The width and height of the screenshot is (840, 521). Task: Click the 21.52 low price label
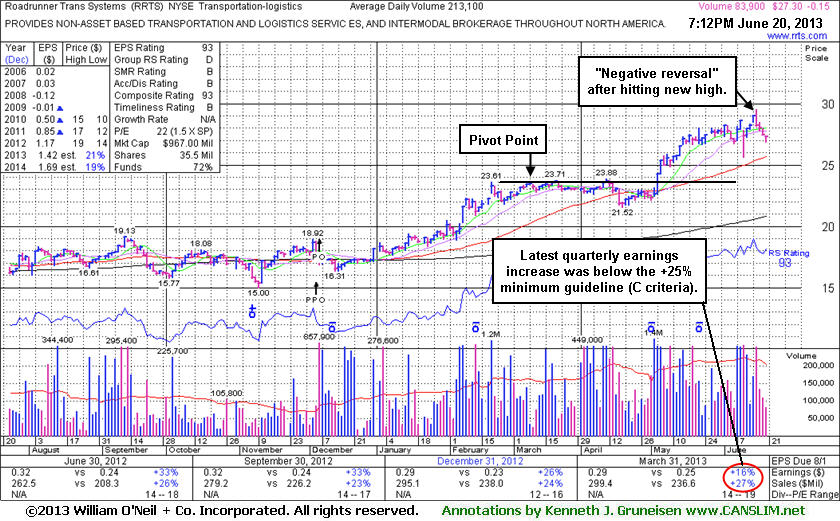tap(622, 212)
